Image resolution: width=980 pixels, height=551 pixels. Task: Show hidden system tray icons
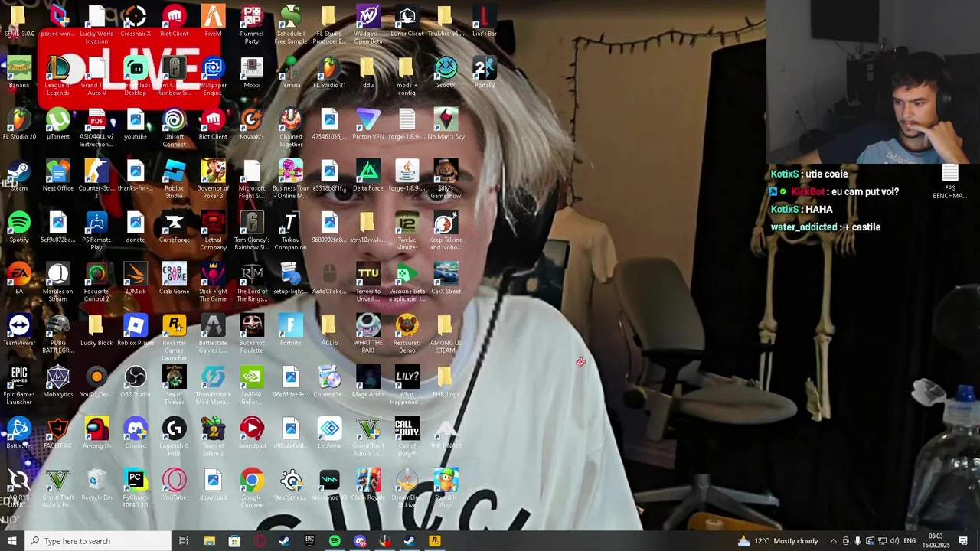click(x=833, y=541)
